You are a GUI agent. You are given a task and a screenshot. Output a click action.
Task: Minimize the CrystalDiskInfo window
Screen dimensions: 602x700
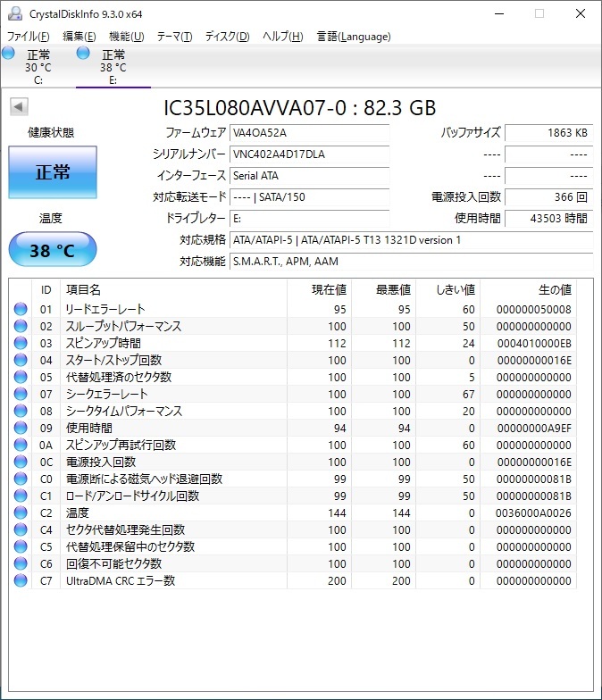pos(499,14)
